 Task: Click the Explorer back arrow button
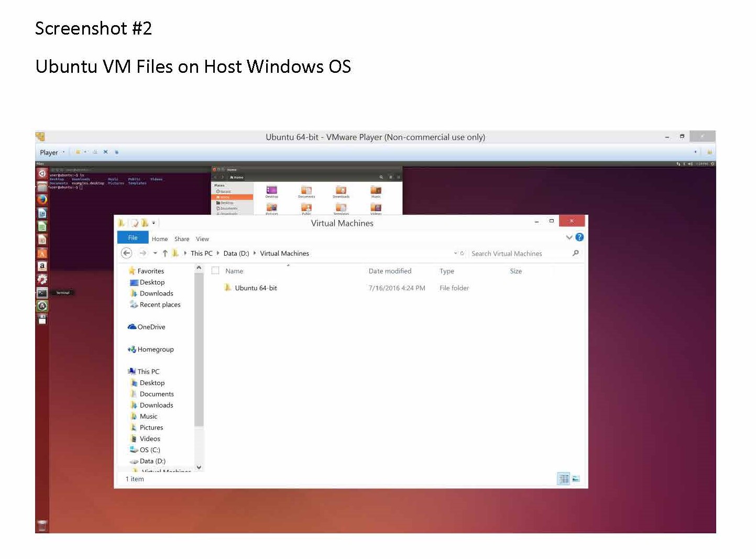coord(126,253)
